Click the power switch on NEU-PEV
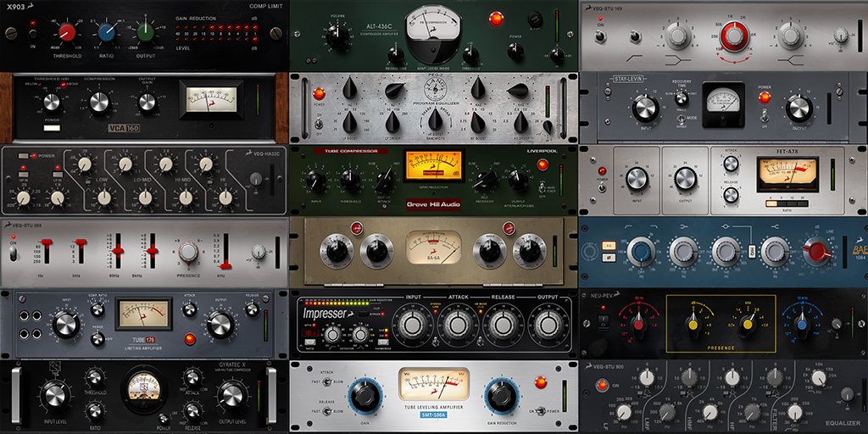The height and width of the screenshot is (434, 868). coord(604,321)
